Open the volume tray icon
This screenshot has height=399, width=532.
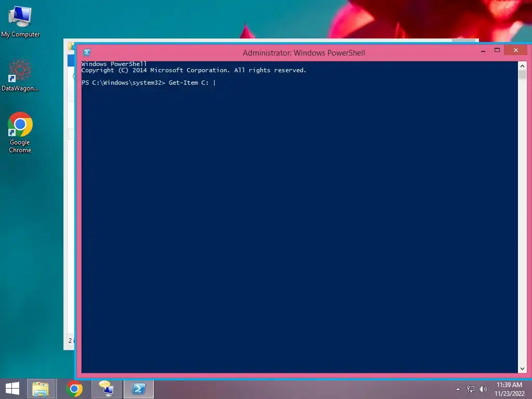[483, 389]
